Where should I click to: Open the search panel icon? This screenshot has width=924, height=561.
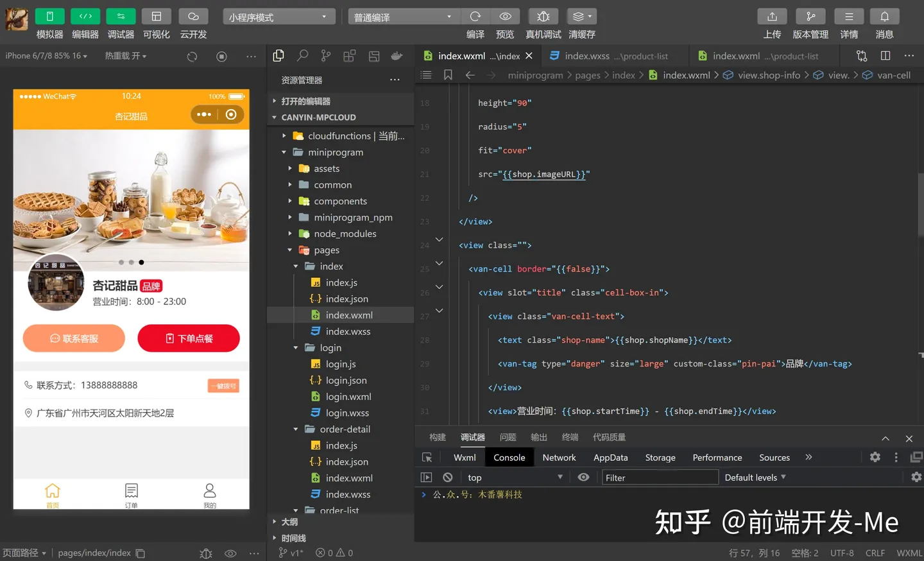pyautogui.click(x=302, y=56)
